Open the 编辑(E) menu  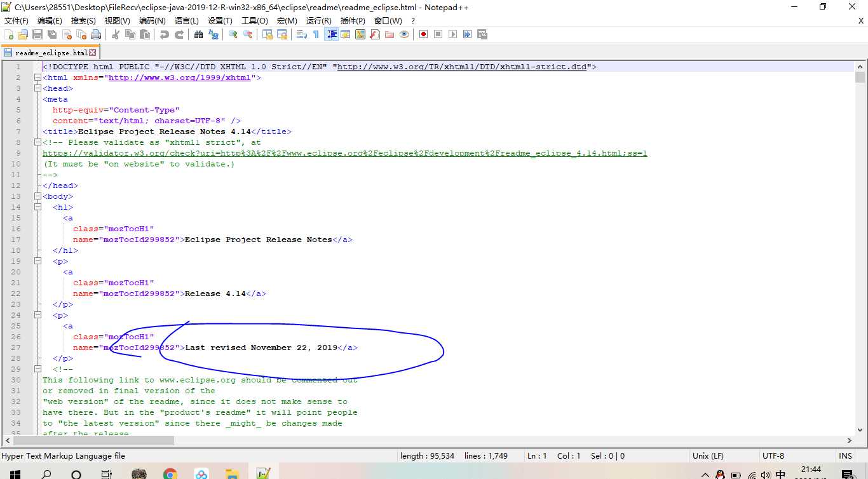(x=50, y=21)
